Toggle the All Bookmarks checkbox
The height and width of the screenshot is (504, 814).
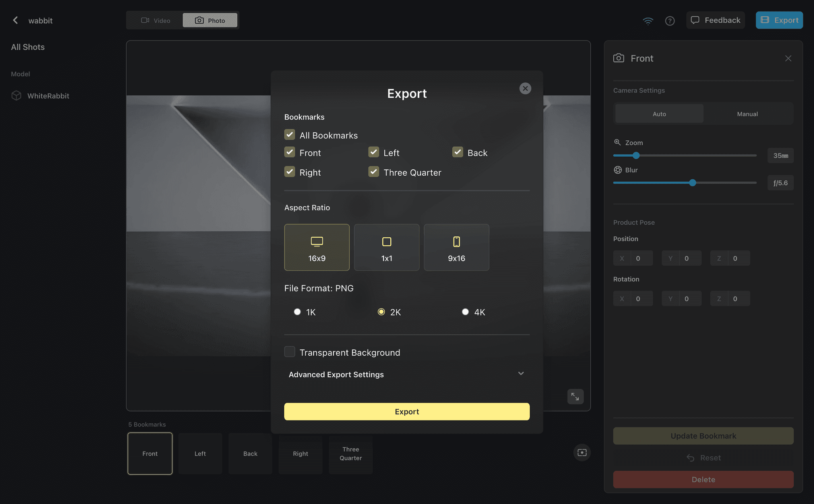[290, 135]
